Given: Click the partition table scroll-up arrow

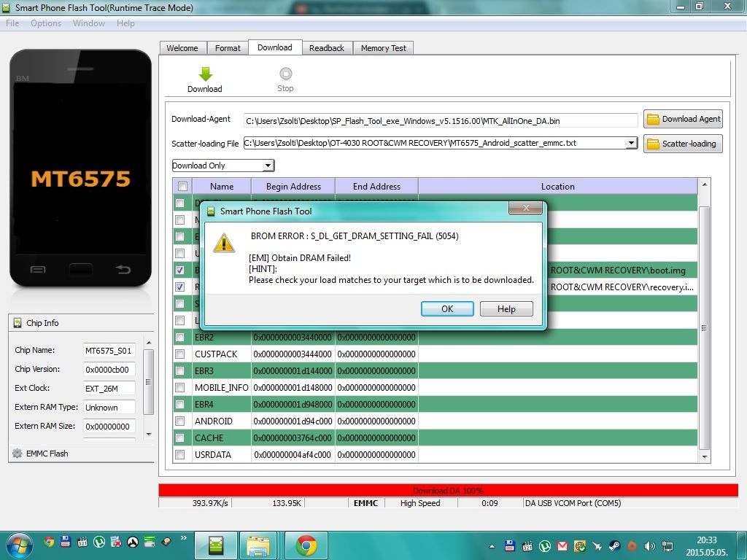Looking at the screenshot, I should click(x=705, y=184).
